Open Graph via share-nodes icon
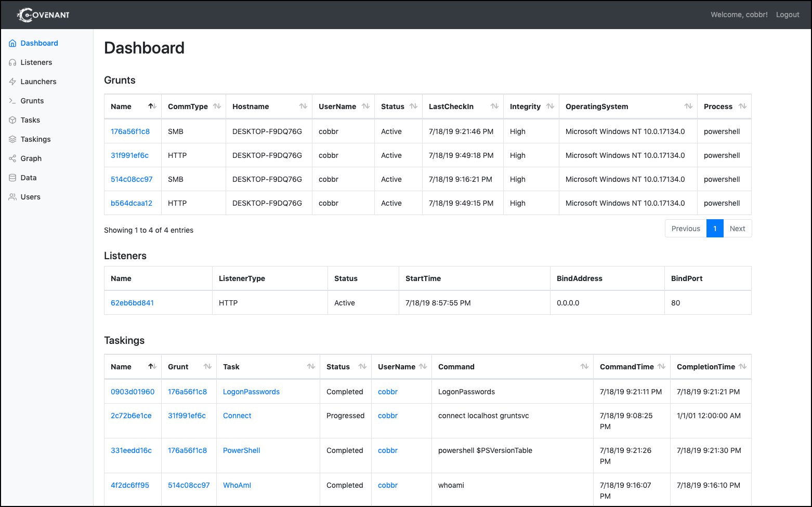The width and height of the screenshot is (812, 507). (x=12, y=158)
